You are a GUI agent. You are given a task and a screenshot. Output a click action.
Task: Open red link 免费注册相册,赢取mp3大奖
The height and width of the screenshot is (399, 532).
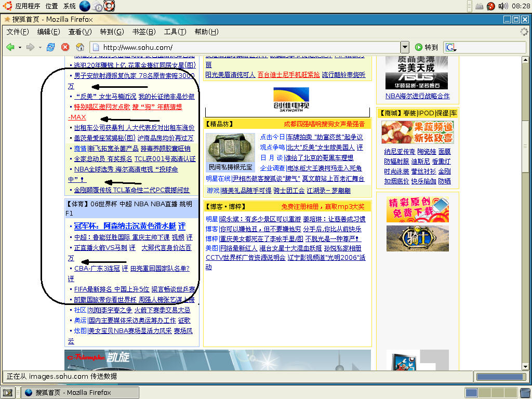[323, 207]
